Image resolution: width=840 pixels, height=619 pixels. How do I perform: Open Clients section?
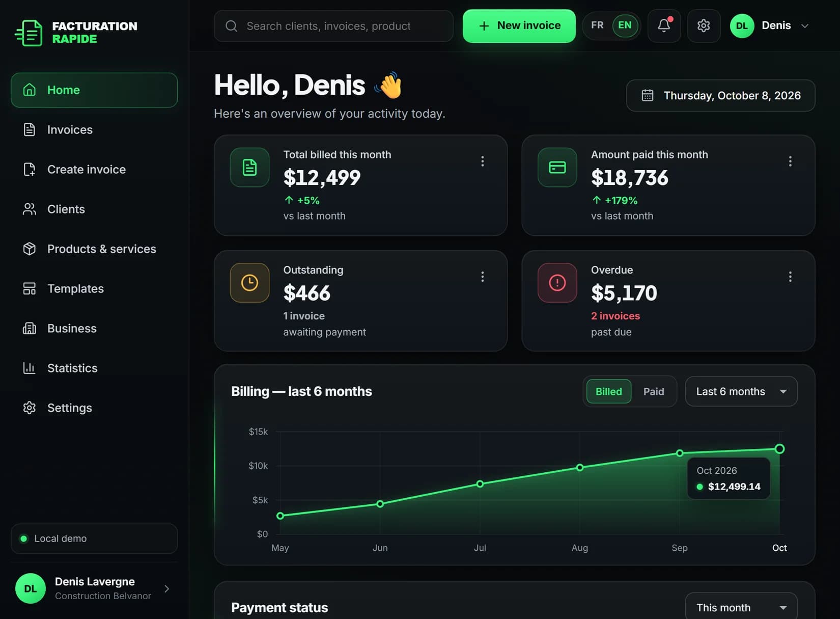(94, 209)
